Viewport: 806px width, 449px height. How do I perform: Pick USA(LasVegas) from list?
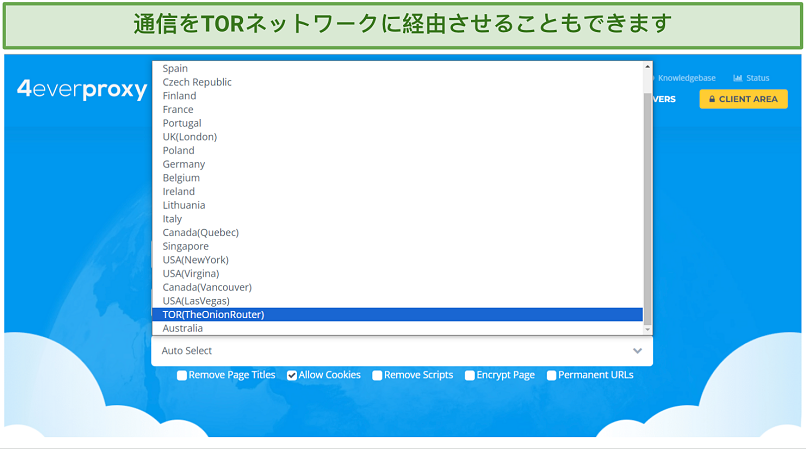coord(397,301)
